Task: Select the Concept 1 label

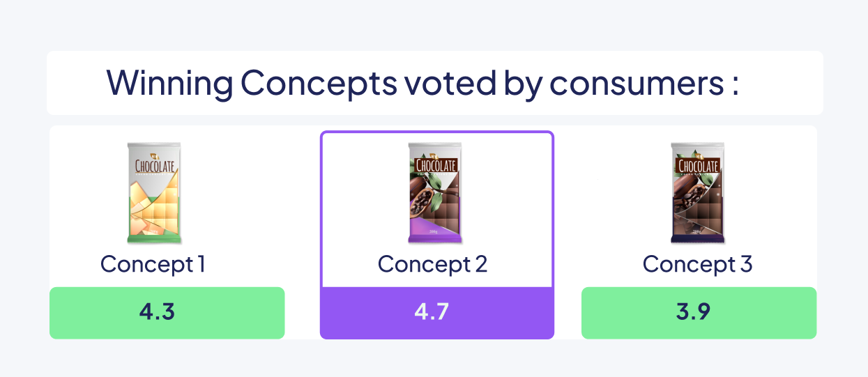Action: (153, 264)
